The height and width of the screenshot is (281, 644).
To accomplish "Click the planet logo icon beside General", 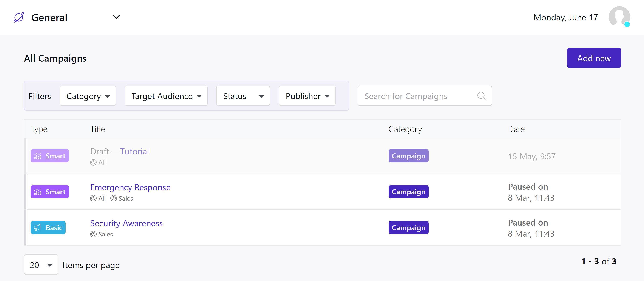I will point(19,17).
